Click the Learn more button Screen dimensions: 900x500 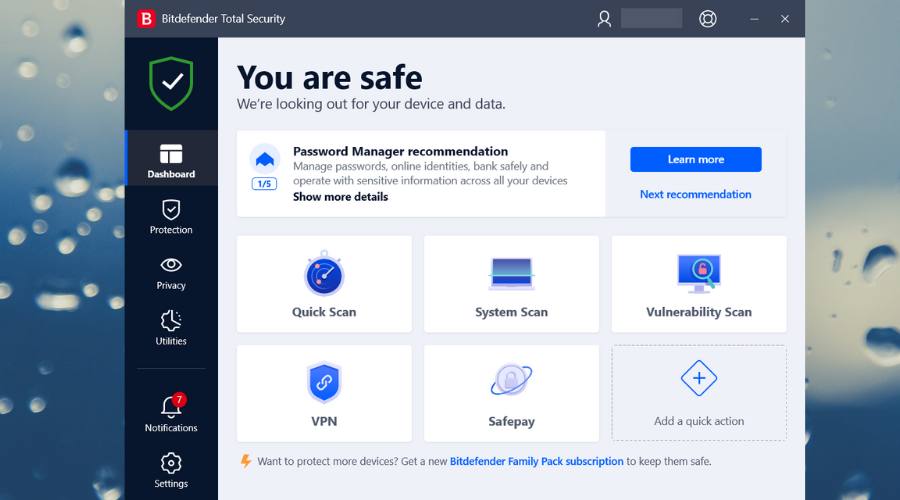pyautogui.click(x=696, y=160)
